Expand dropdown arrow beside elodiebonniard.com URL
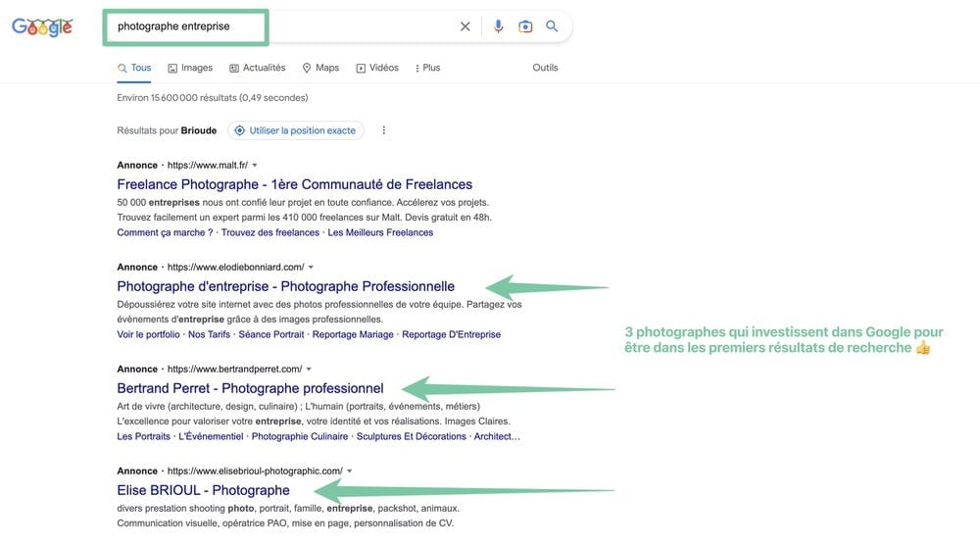The image size is (980, 546). [x=312, y=267]
